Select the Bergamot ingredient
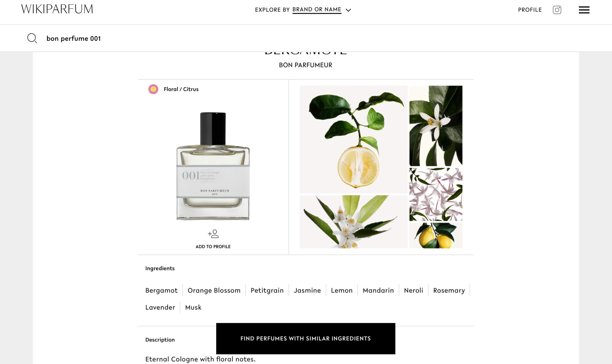The image size is (612, 364). tap(161, 290)
